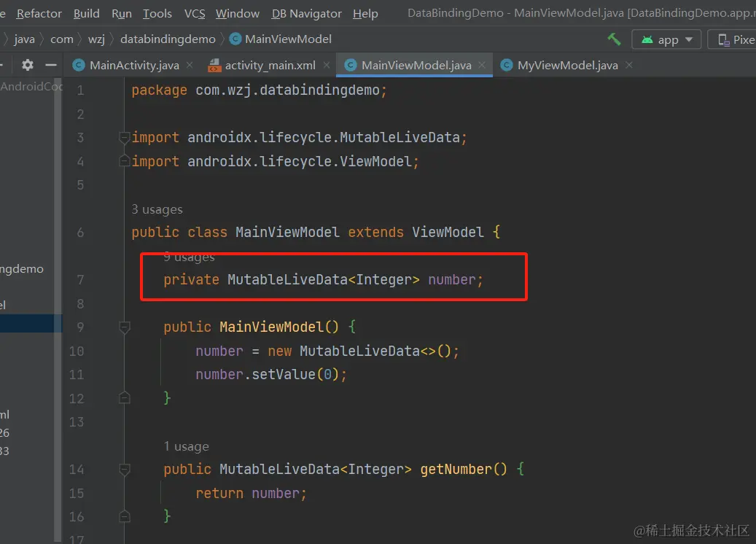Image resolution: width=756 pixels, height=544 pixels.
Task: Click the green hammer Make Project icon
Action: 614,39
